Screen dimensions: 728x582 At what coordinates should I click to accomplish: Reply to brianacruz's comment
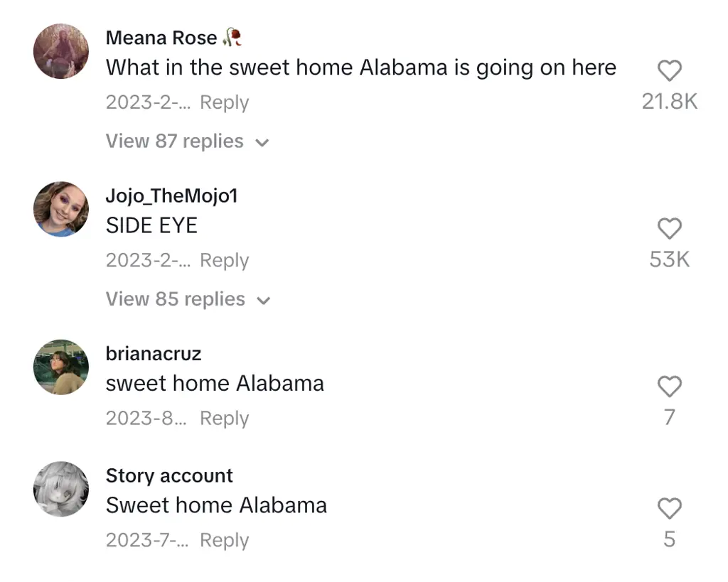point(224,418)
